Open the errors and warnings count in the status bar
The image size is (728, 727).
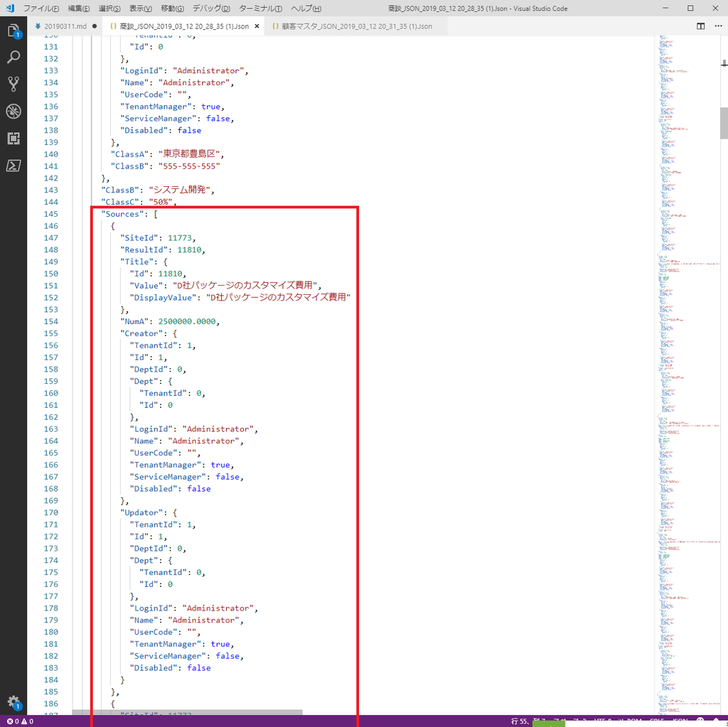pos(20,721)
